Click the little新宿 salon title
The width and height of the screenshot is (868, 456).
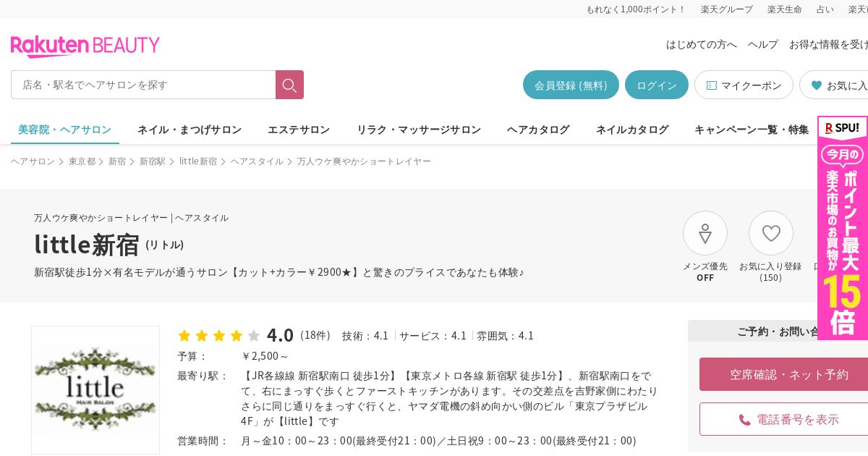click(87, 245)
